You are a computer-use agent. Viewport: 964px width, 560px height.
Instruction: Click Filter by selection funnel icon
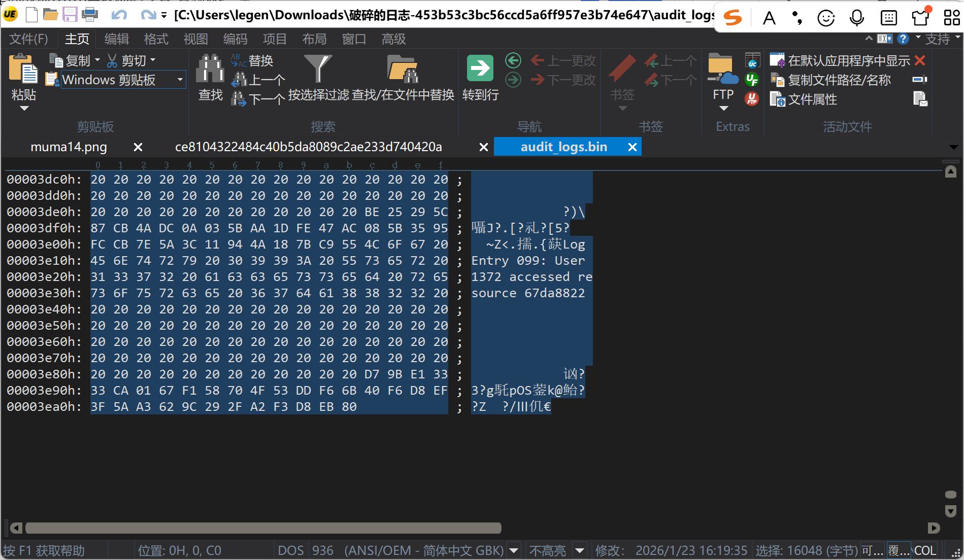click(x=318, y=68)
